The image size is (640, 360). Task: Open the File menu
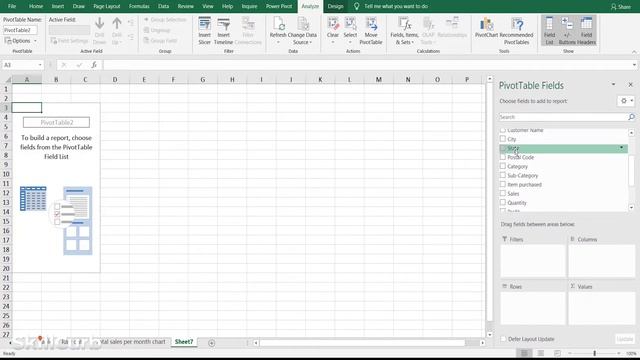(x=12, y=6)
